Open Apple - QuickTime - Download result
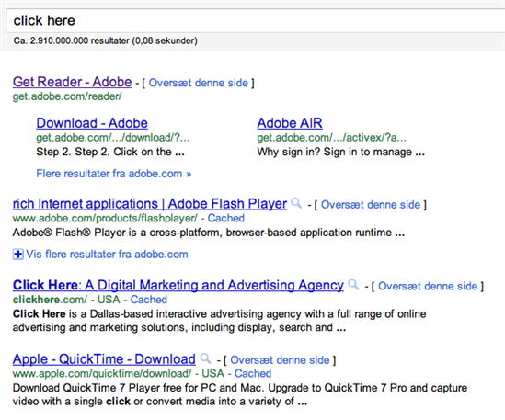 104,358
